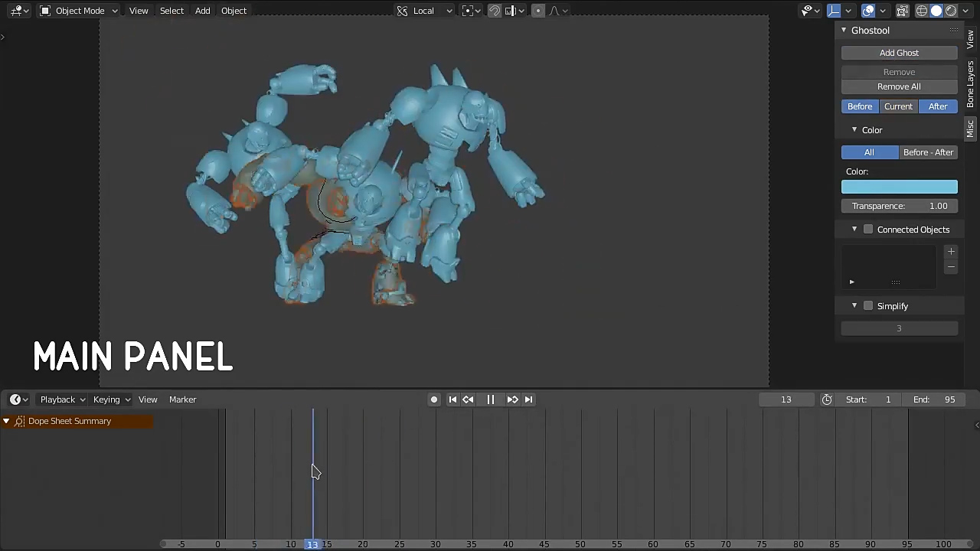
Task: Enable the Connected Objects checkbox
Action: coord(868,230)
